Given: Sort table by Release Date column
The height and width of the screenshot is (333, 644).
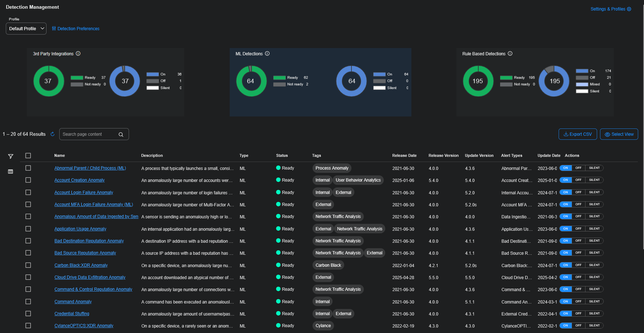Looking at the screenshot, I should (x=404, y=156).
